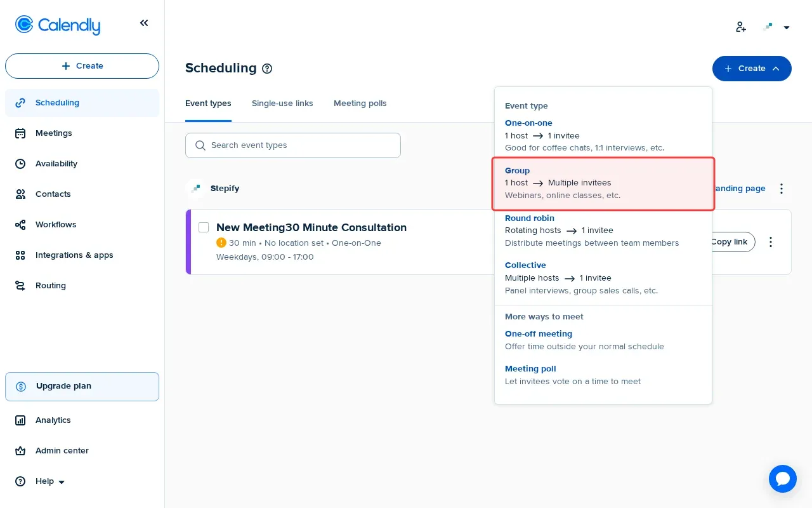Collapse the sidebar with double chevron icon
Image resolution: width=812 pixels, height=508 pixels.
click(x=144, y=23)
